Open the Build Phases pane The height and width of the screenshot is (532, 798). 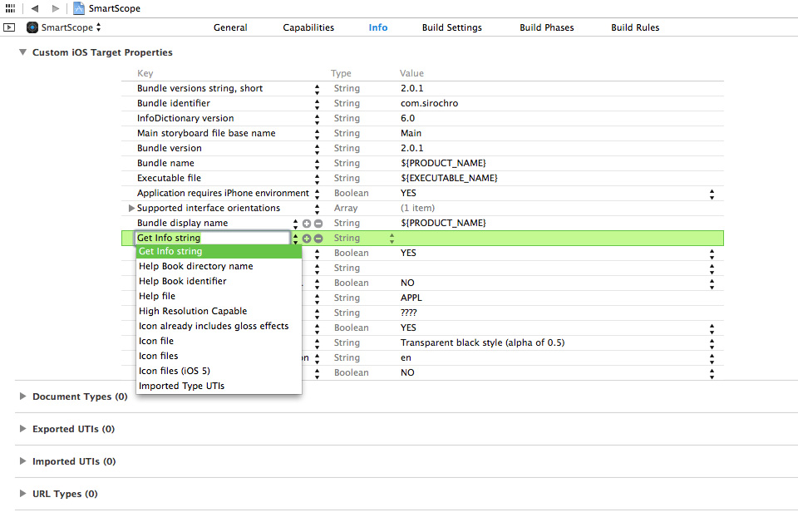coord(546,27)
